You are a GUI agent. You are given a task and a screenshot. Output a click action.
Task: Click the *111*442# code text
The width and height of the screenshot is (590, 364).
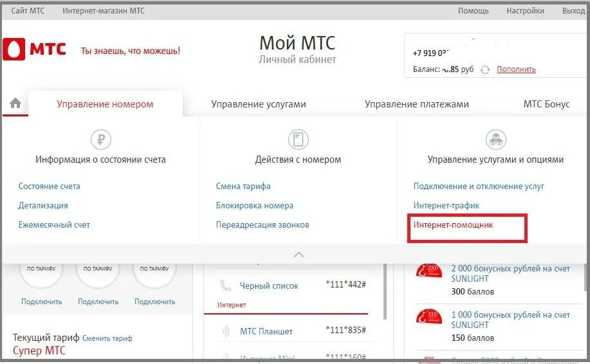346,284
